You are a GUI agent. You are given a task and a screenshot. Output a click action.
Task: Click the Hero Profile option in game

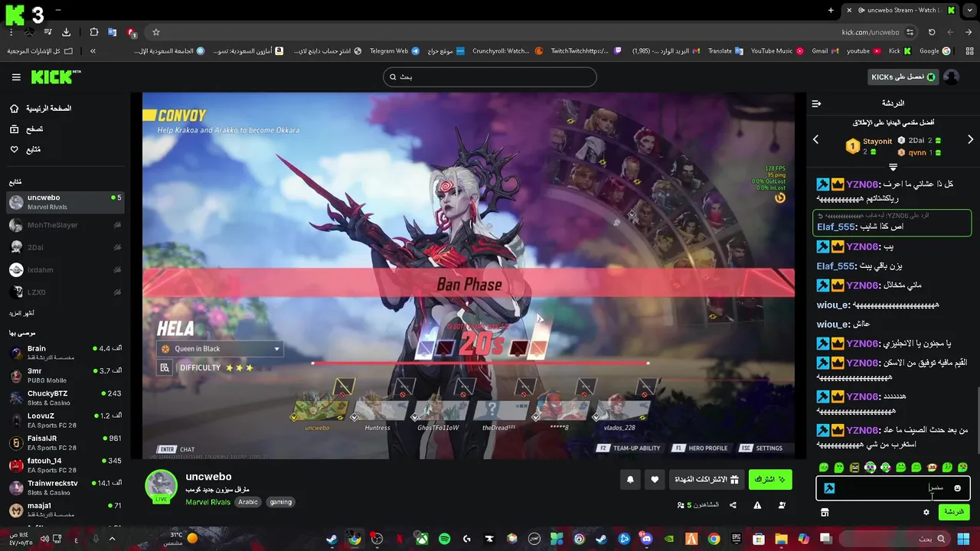[x=700, y=448]
